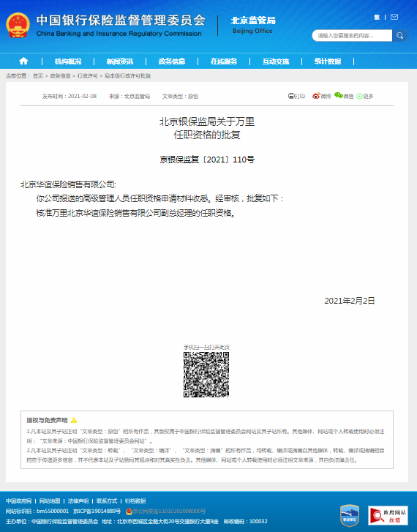The image size is (417, 532).
Task: Go to 首页 in breadcrumb
Action: (38, 76)
